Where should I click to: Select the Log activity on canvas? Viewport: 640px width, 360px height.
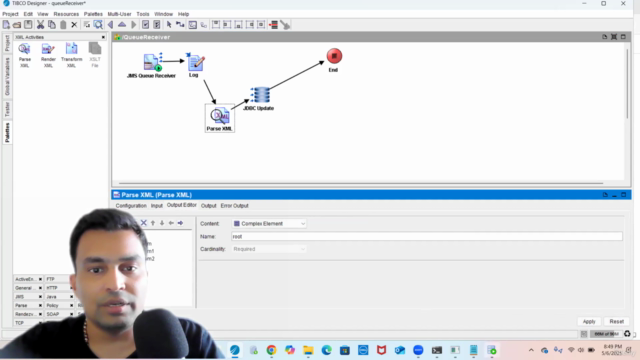click(x=195, y=64)
